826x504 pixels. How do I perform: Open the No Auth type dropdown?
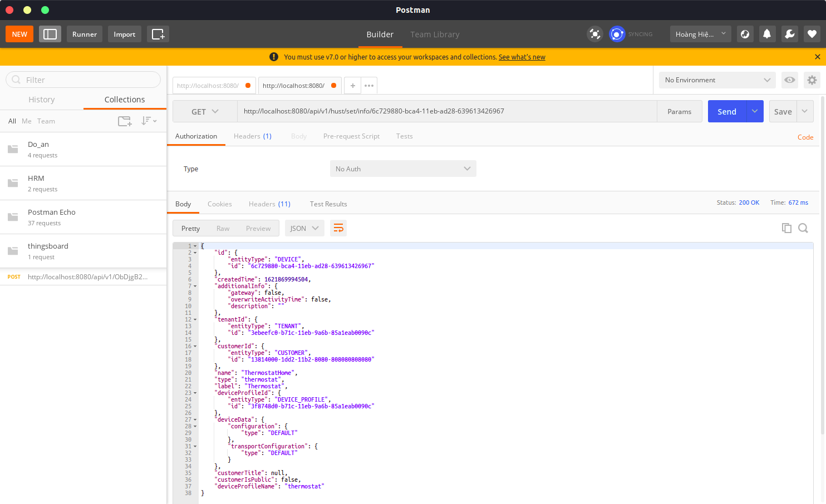point(402,169)
